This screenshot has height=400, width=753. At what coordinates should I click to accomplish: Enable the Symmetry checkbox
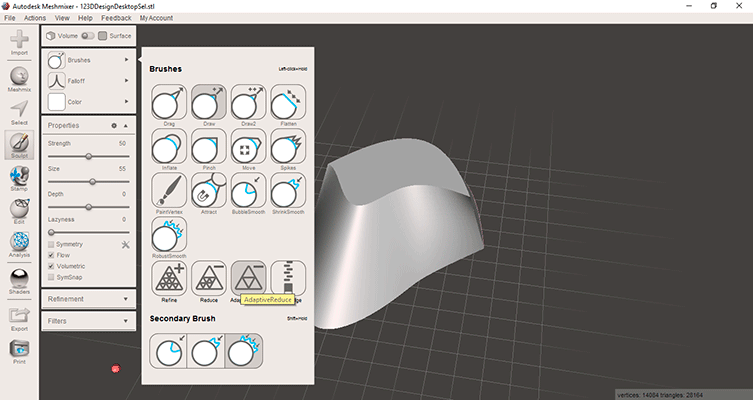[x=51, y=244]
